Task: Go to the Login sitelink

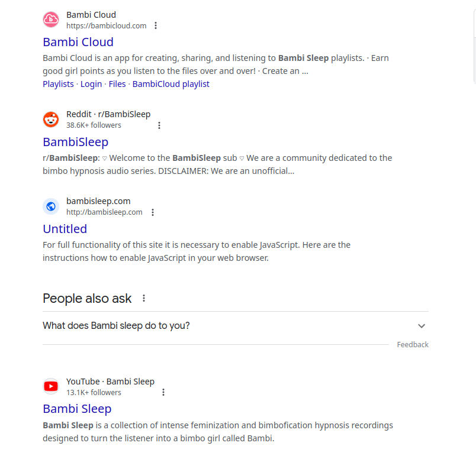Action: coord(91,84)
